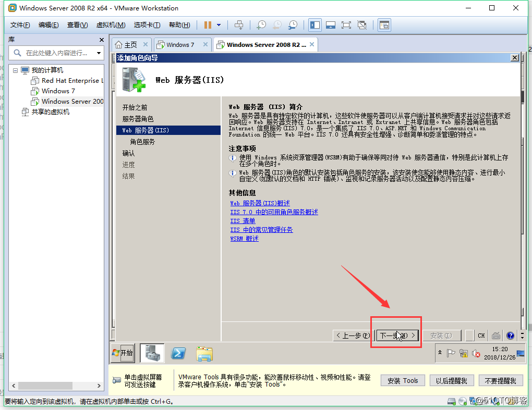Click the keyboard icon in VMware hint bar

point(117,380)
